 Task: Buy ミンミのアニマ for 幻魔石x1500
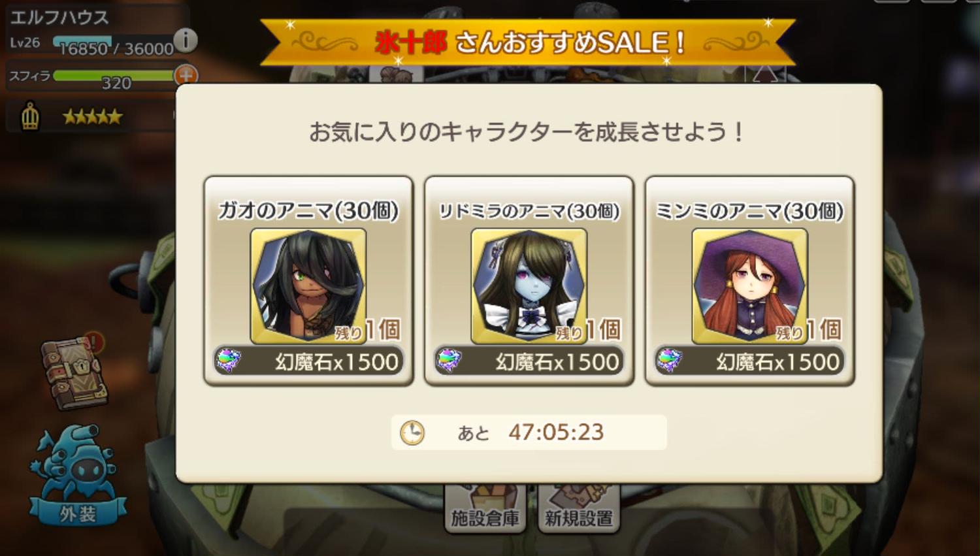[x=750, y=361]
